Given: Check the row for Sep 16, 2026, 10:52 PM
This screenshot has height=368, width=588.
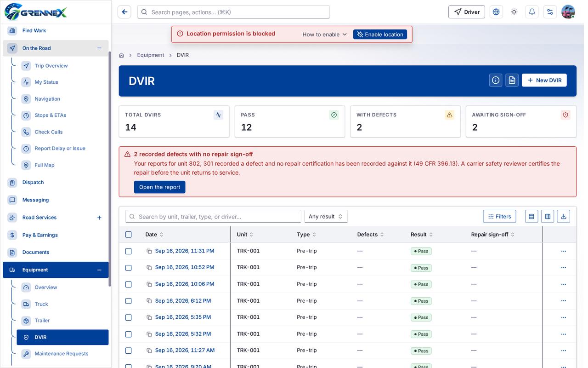Looking at the screenshot, I should [129, 268].
